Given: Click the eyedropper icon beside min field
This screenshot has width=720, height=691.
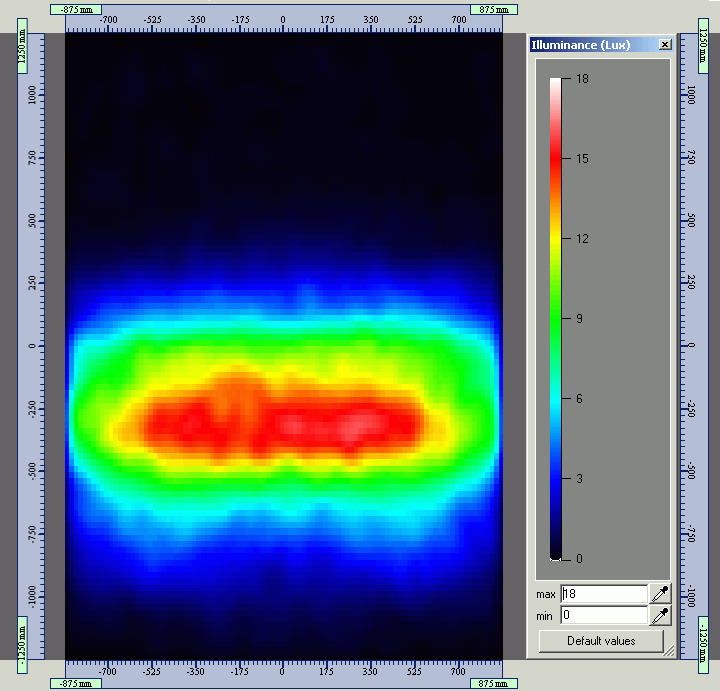Looking at the screenshot, I should (x=660, y=615).
